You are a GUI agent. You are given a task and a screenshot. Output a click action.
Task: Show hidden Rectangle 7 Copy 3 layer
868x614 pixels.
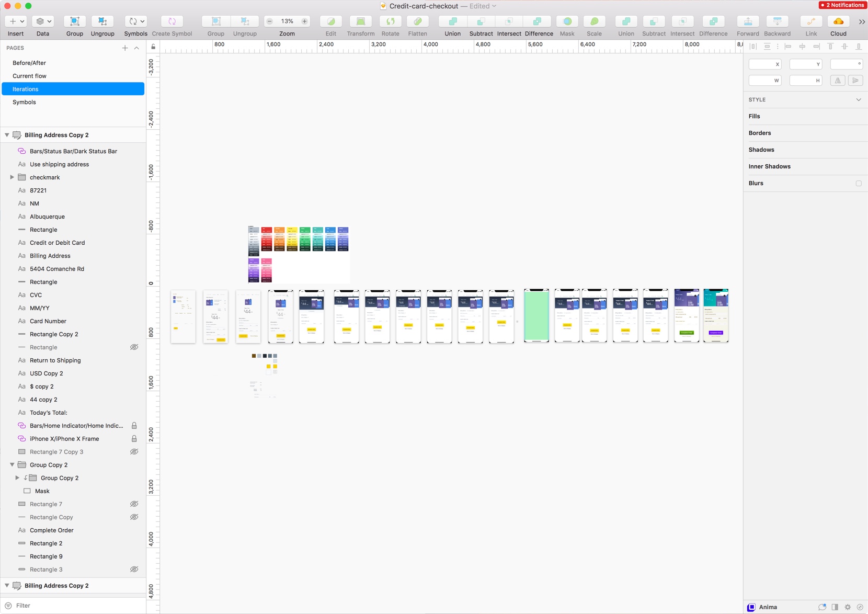(134, 452)
